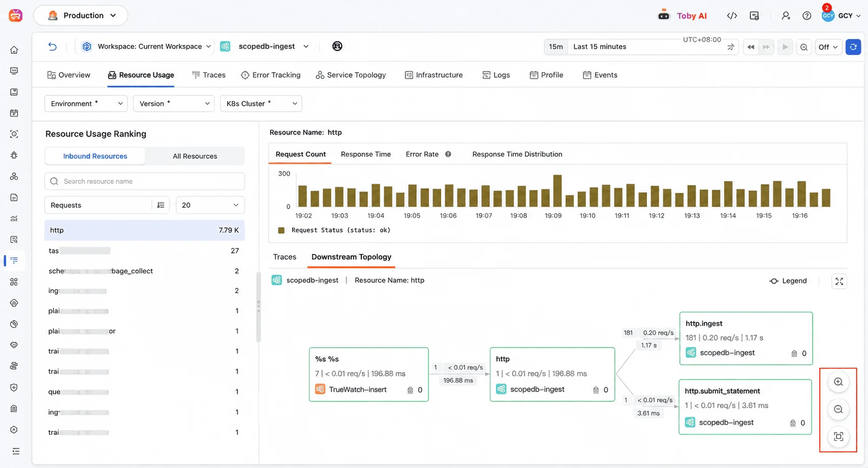The height and width of the screenshot is (468, 868).
Task: Click the play button in the time controls
Action: click(x=785, y=47)
